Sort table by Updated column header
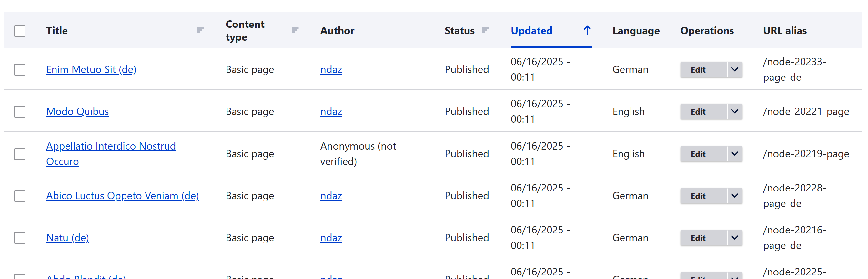This screenshot has width=868, height=279. [531, 31]
